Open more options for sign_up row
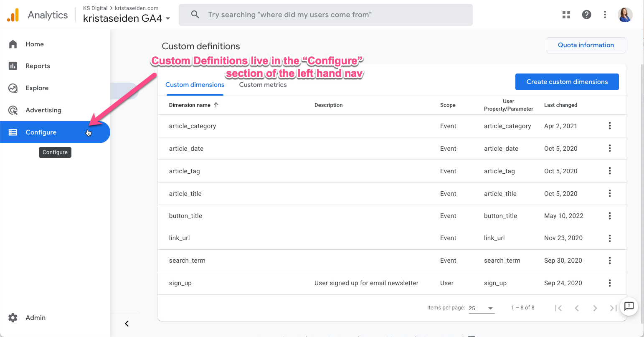 610,283
